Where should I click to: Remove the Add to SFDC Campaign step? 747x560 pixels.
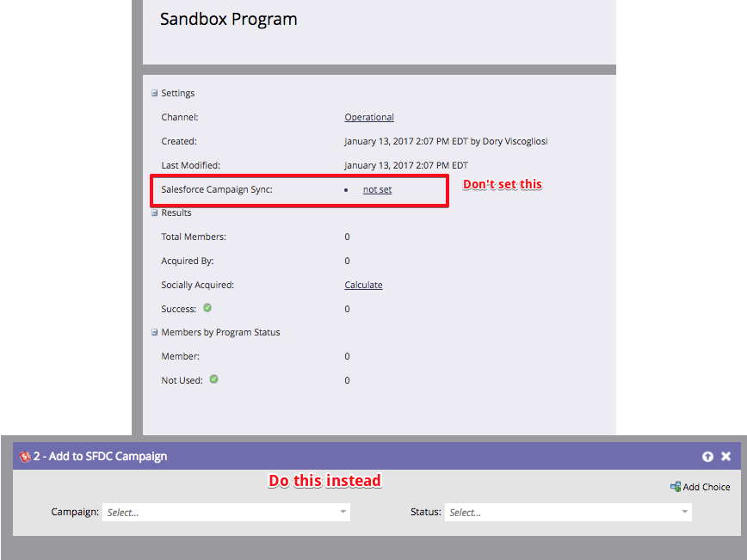tap(725, 457)
